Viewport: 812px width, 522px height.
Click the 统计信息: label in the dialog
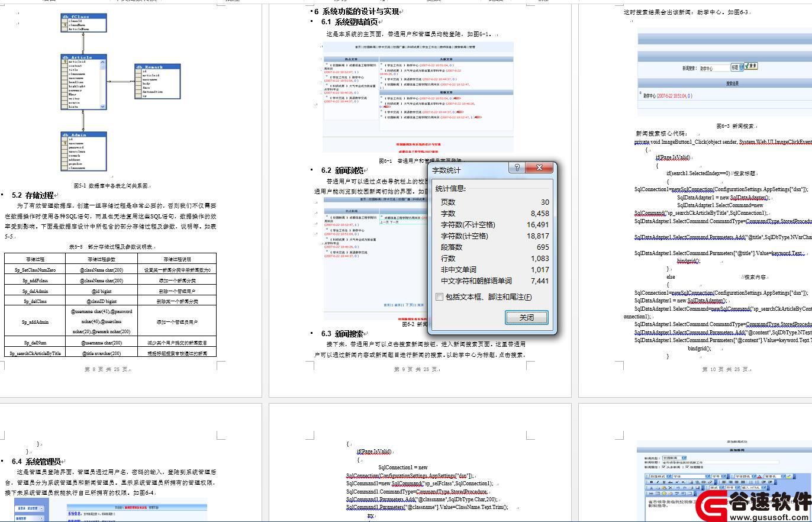(x=451, y=189)
